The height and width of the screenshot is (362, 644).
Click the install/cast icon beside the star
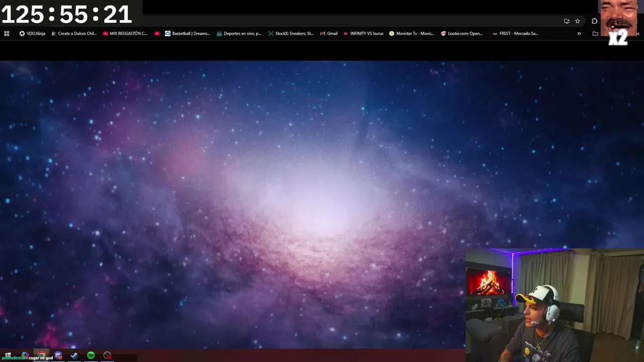[567, 21]
